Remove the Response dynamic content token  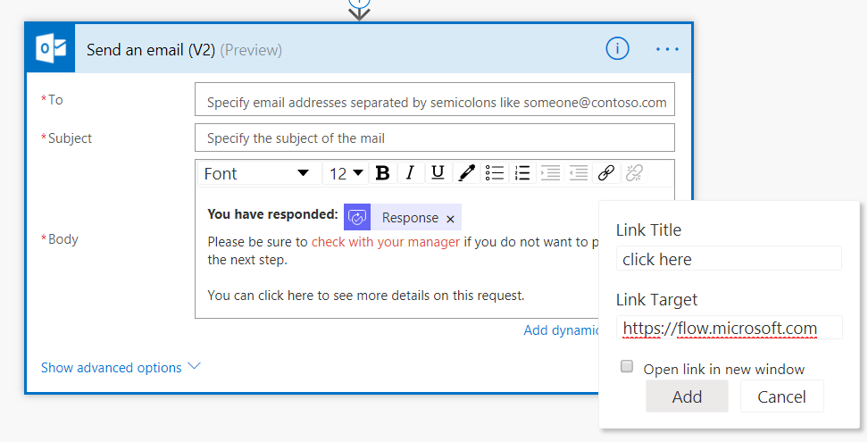pos(450,219)
